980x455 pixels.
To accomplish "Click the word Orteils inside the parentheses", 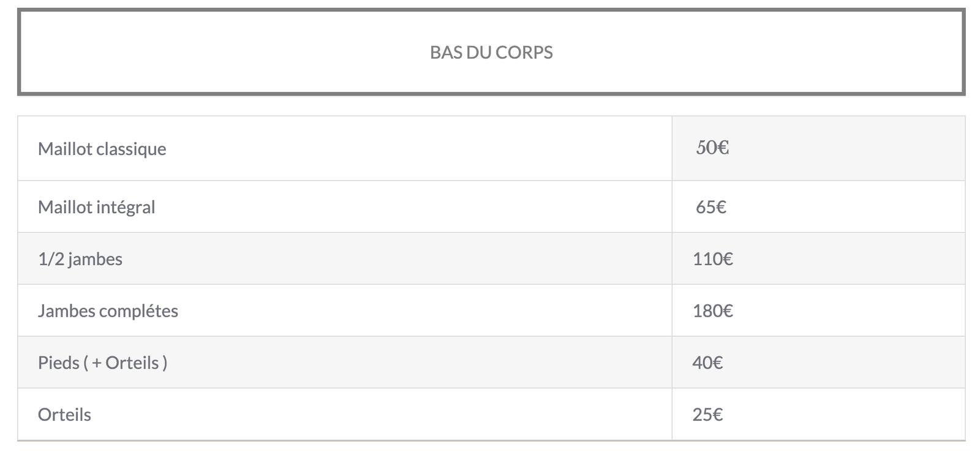I will (x=132, y=363).
